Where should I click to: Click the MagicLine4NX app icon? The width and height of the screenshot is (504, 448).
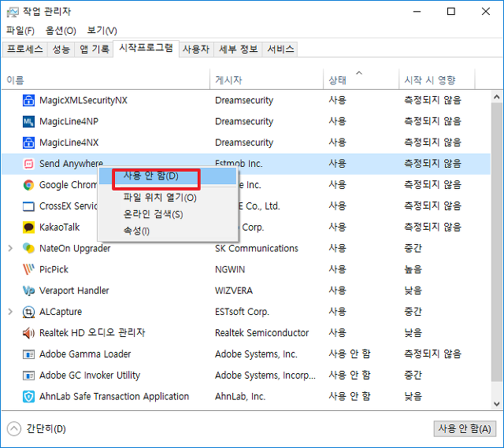point(28,143)
